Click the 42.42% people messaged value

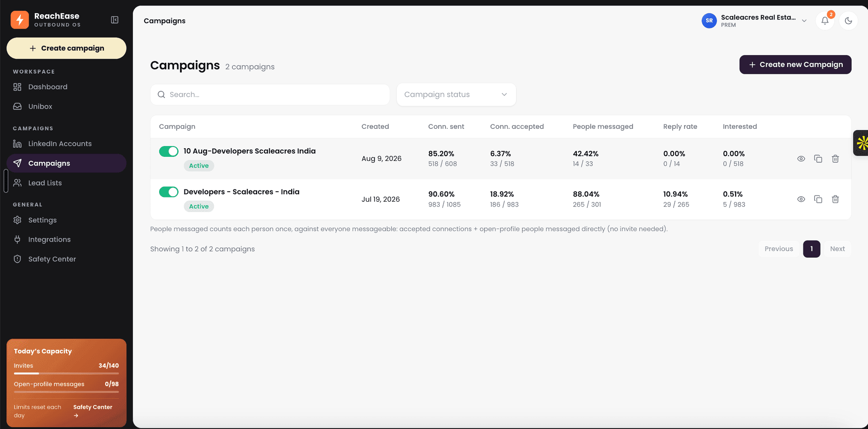pyautogui.click(x=585, y=154)
